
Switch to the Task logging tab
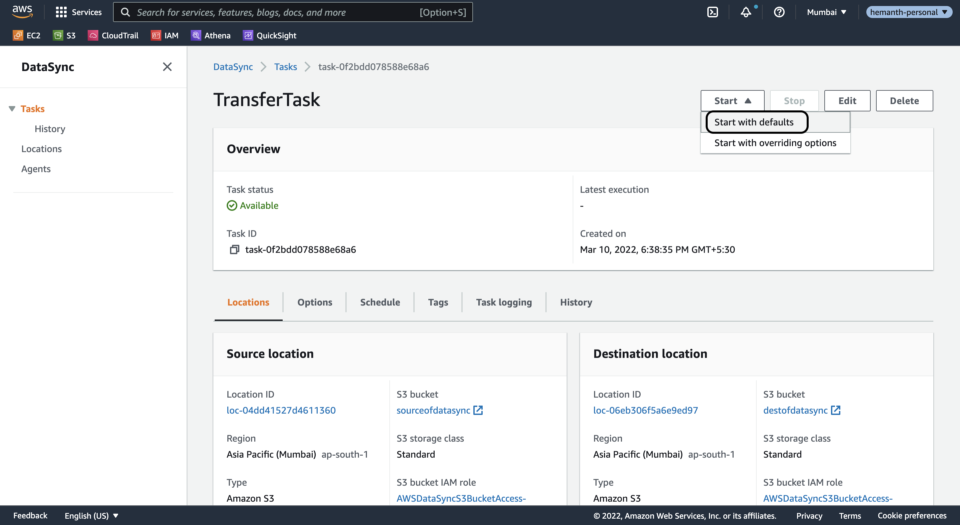pyautogui.click(x=504, y=302)
